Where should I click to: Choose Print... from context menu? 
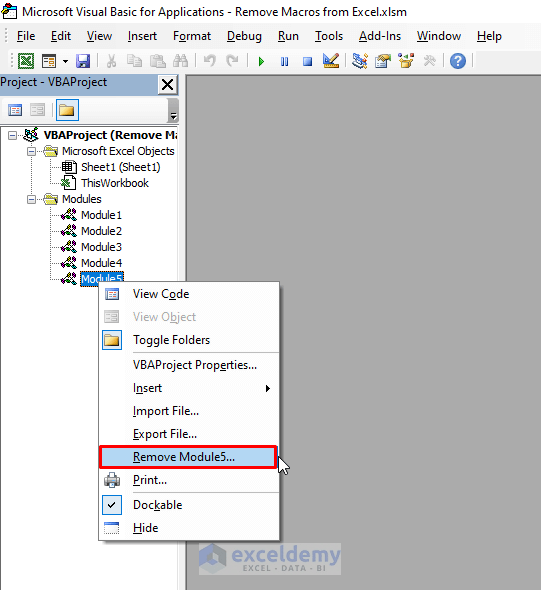pos(189,480)
